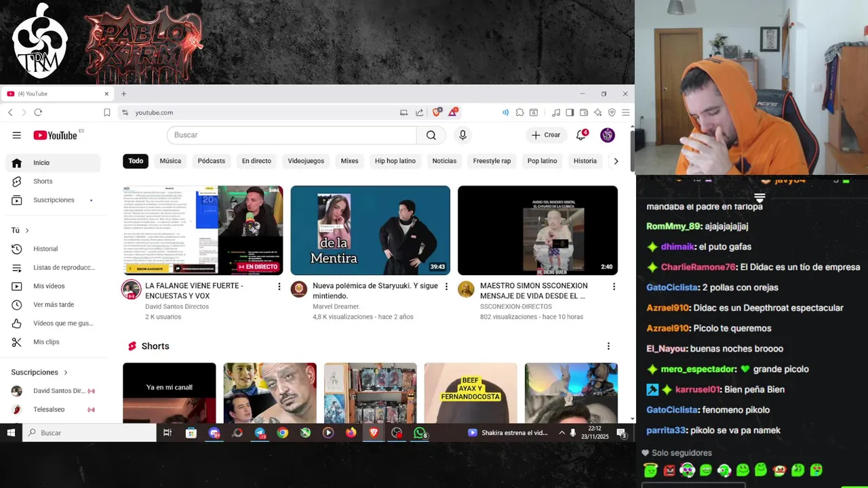Open Maestro Simon video thumbnail

pyautogui.click(x=538, y=230)
